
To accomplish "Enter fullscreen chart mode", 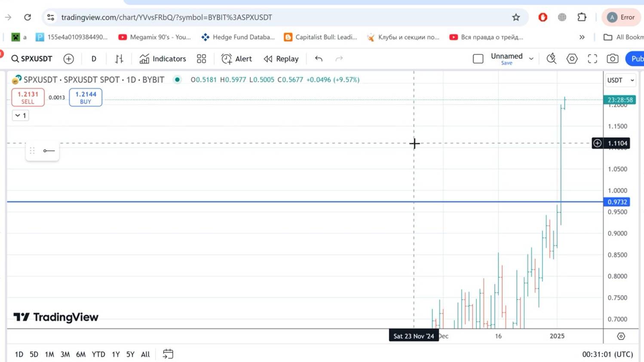I will [x=592, y=59].
